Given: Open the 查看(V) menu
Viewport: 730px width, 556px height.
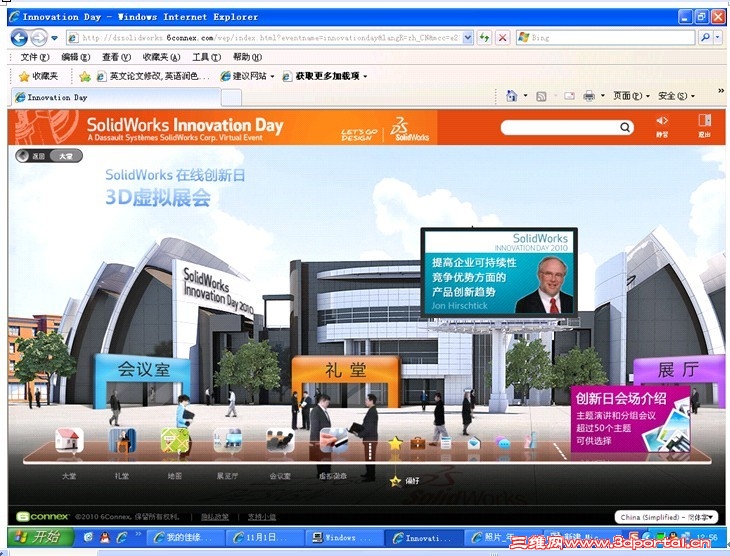Looking at the screenshot, I should click(116, 57).
